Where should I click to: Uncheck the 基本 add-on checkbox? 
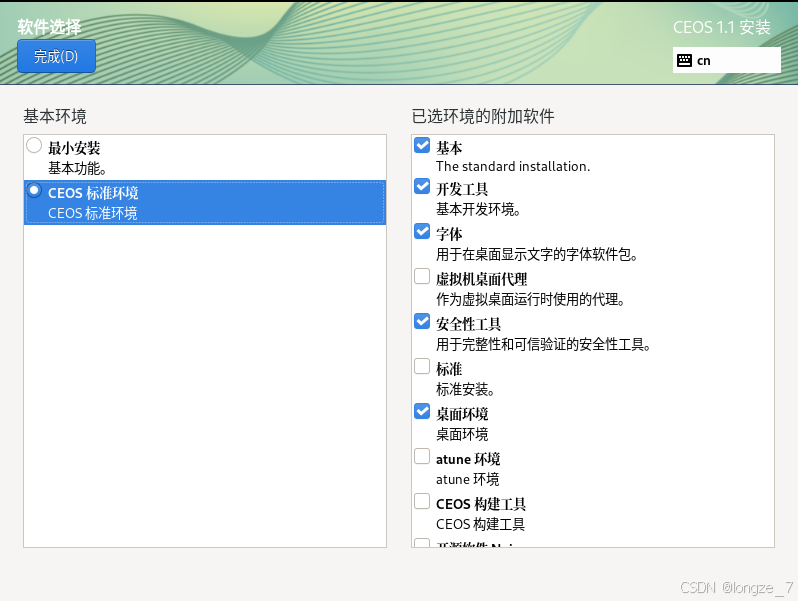click(422, 145)
